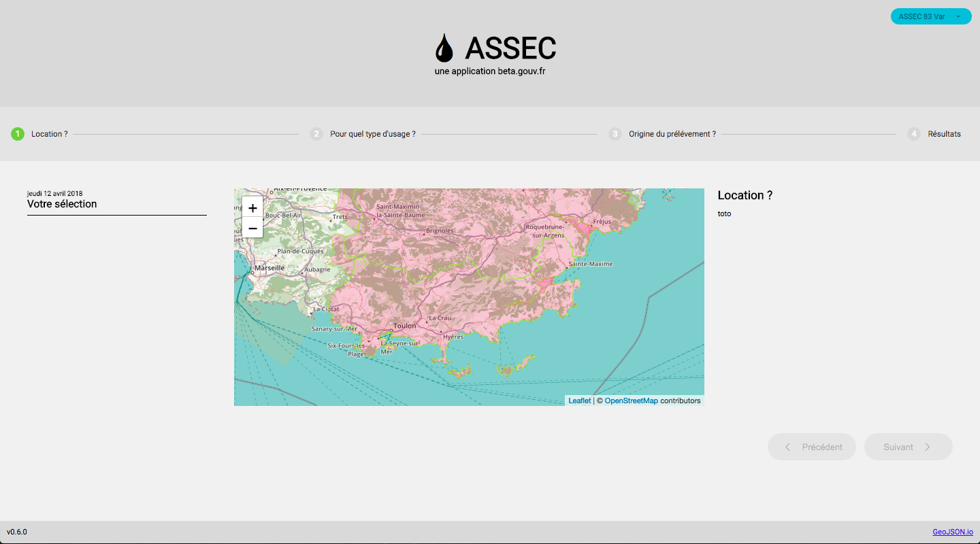The height and width of the screenshot is (544, 980).
Task: Go to 'Origine du prélèvement ?' step
Action: 672,134
